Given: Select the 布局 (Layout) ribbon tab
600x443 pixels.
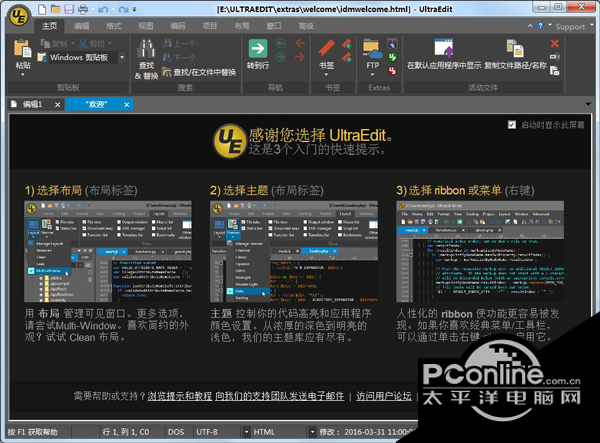Looking at the screenshot, I should pos(242,26).
